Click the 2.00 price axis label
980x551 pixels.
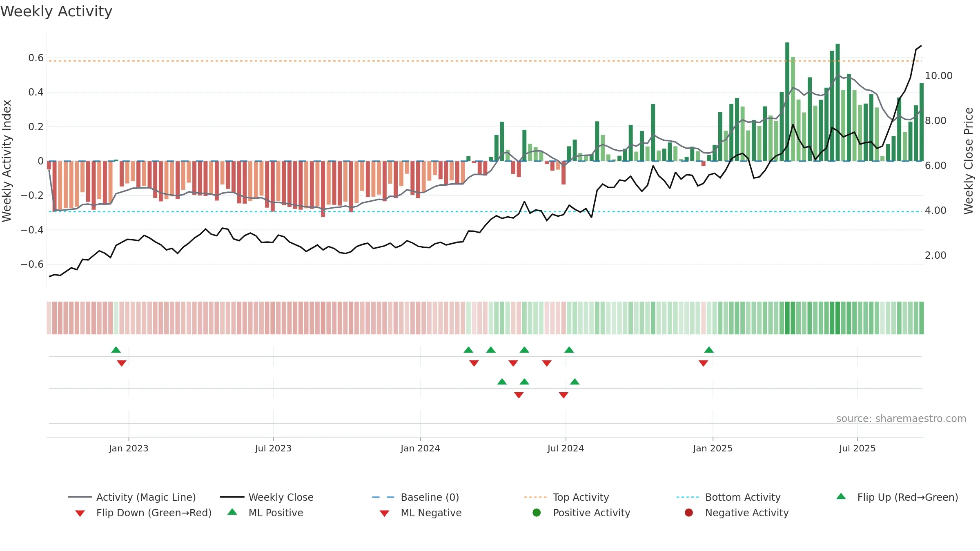(935, 255)
